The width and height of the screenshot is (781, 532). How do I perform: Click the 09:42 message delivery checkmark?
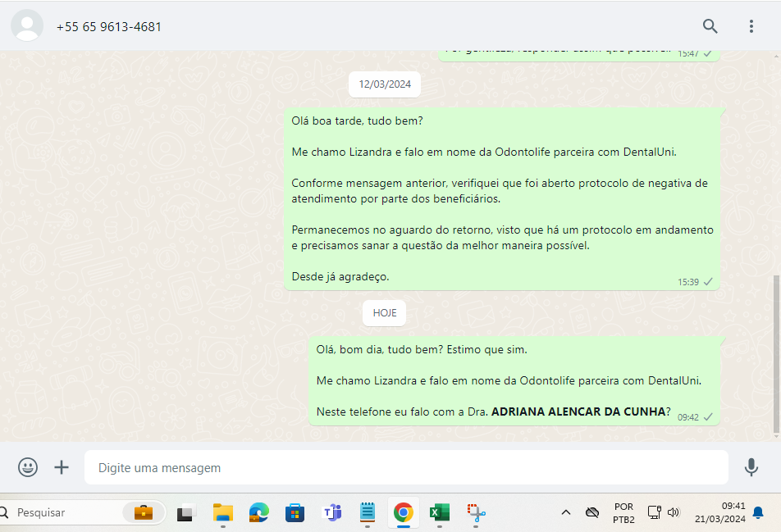(708, 417)
